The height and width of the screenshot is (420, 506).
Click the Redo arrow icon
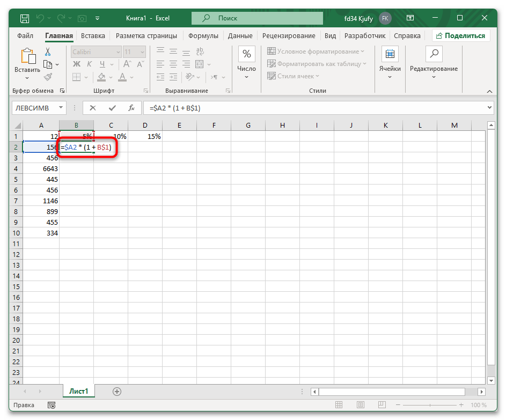pyautogui.click(x=61, y=18)
